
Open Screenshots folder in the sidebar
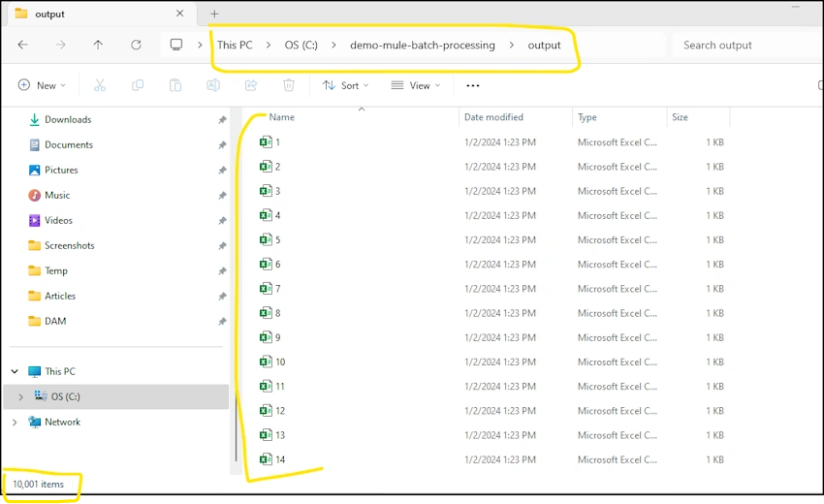70,246
